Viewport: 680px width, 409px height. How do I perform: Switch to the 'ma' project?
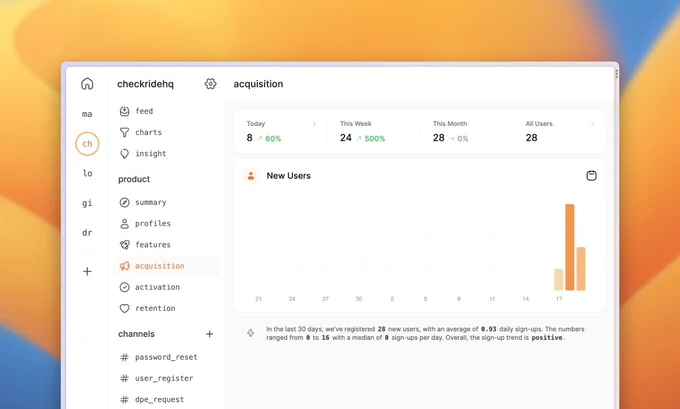click(x=87, y=114)
